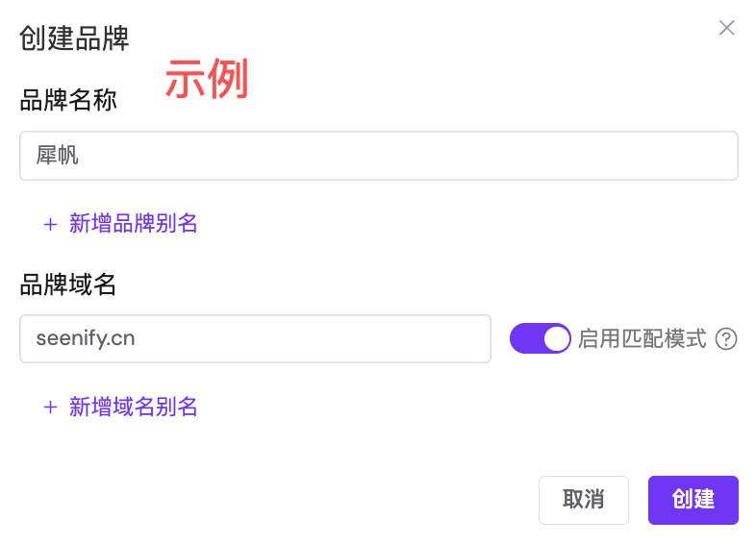Place cursor on the seenify.cn text
The image size is (756, 544).
pyautogui.click(x=86, y=338)
